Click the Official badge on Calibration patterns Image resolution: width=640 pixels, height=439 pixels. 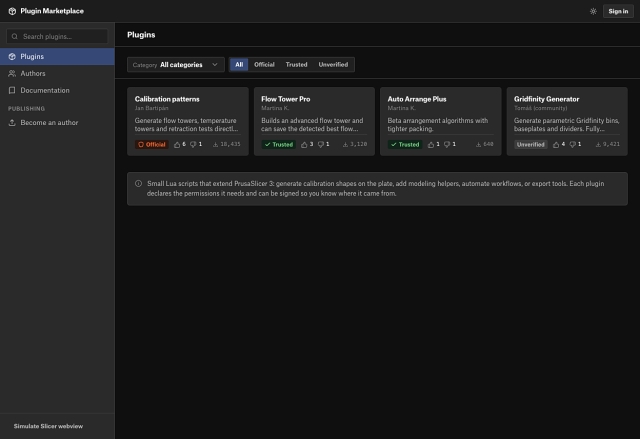[151, 144]
